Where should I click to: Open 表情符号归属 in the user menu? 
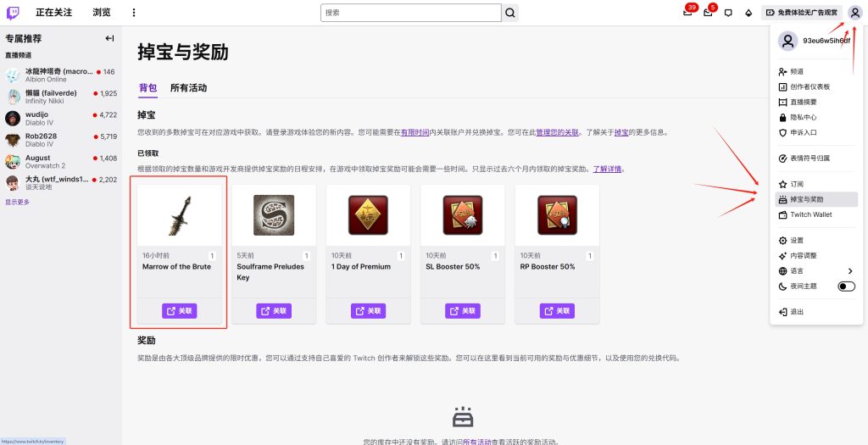click(x=816, y=159)
